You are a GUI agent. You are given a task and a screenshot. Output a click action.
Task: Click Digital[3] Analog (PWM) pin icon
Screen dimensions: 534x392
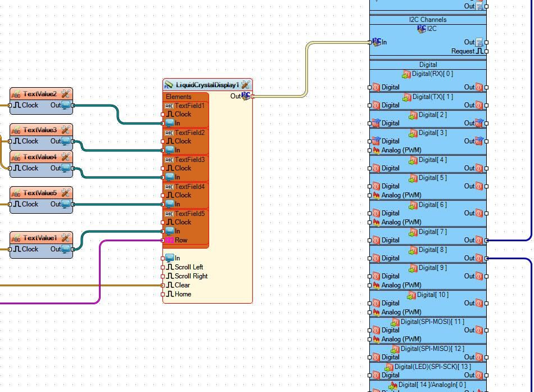(x=376, y=150)
